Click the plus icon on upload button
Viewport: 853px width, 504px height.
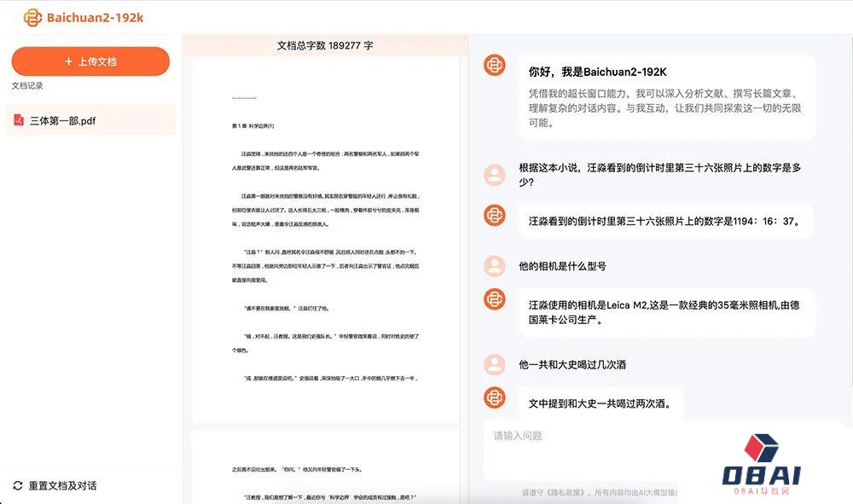69,61
